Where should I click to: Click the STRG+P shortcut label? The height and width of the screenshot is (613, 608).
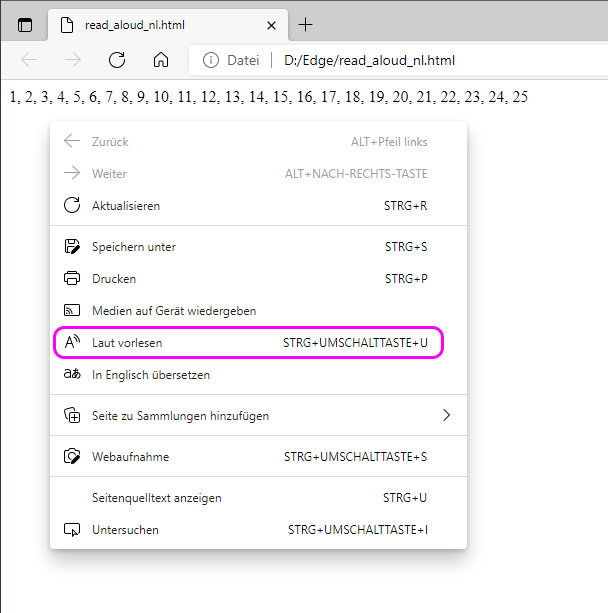click(406, 279)
